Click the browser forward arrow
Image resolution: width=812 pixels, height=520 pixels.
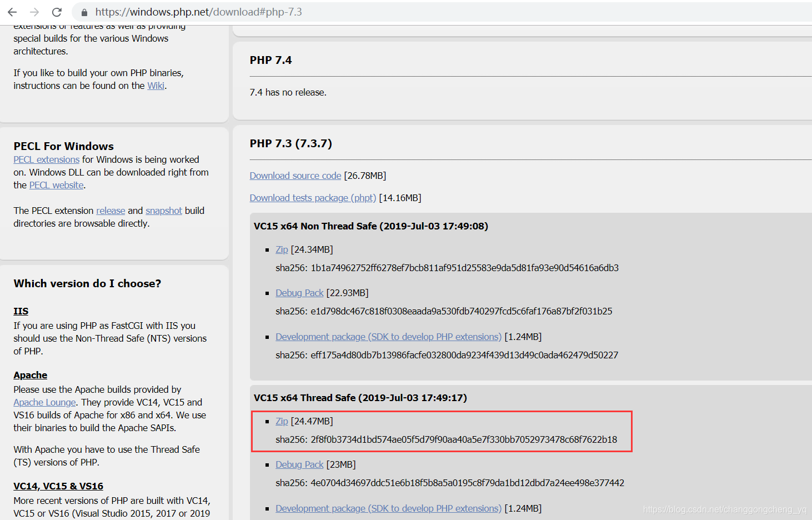(x=34, y=12)
